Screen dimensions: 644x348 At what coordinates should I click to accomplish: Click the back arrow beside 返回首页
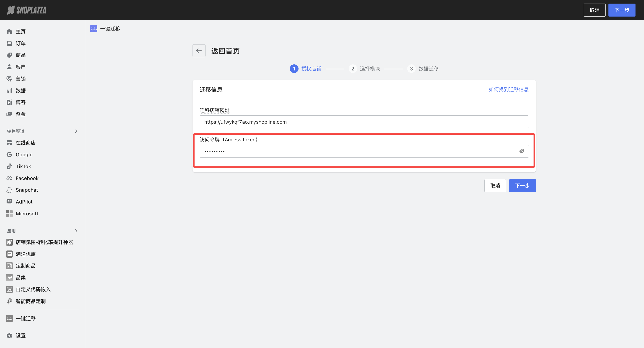[199, 51]
